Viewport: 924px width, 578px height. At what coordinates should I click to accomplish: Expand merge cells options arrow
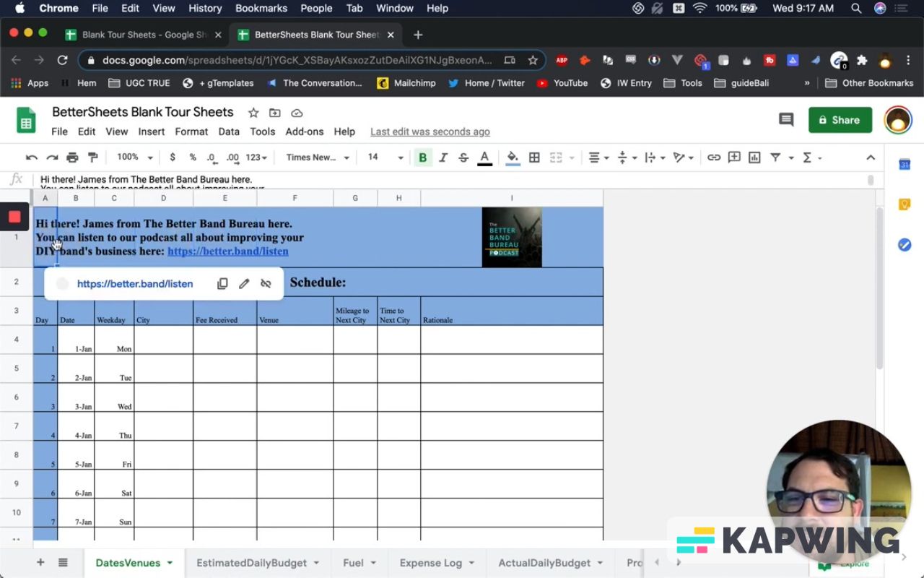coord(572,158)
